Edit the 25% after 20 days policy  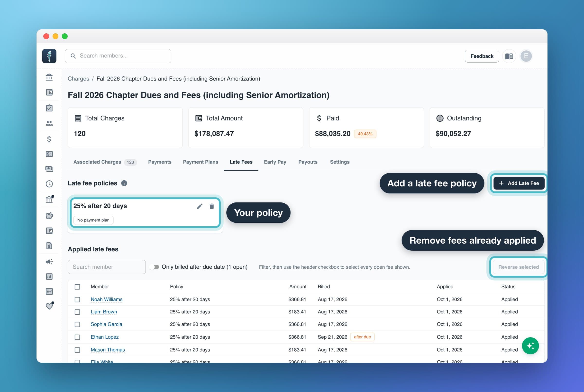click(200, 206)
